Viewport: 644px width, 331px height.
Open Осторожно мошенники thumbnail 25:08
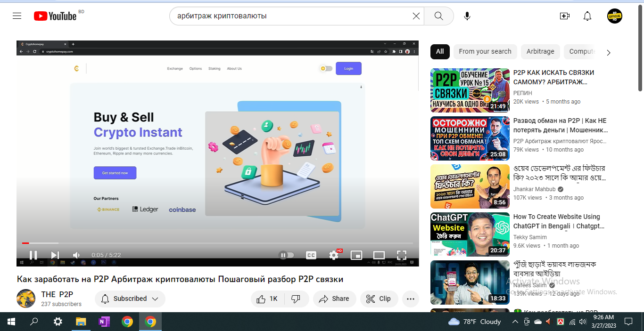[470, 138]
